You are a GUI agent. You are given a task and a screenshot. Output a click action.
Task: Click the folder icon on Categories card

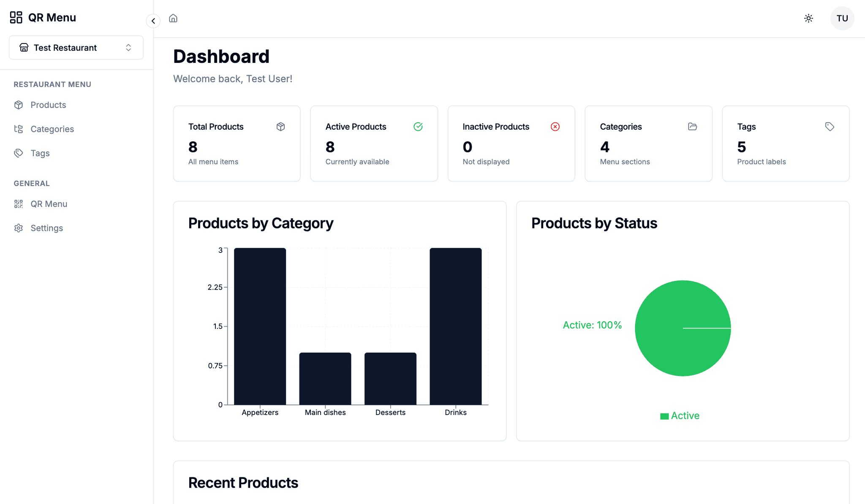pos(692,127)
